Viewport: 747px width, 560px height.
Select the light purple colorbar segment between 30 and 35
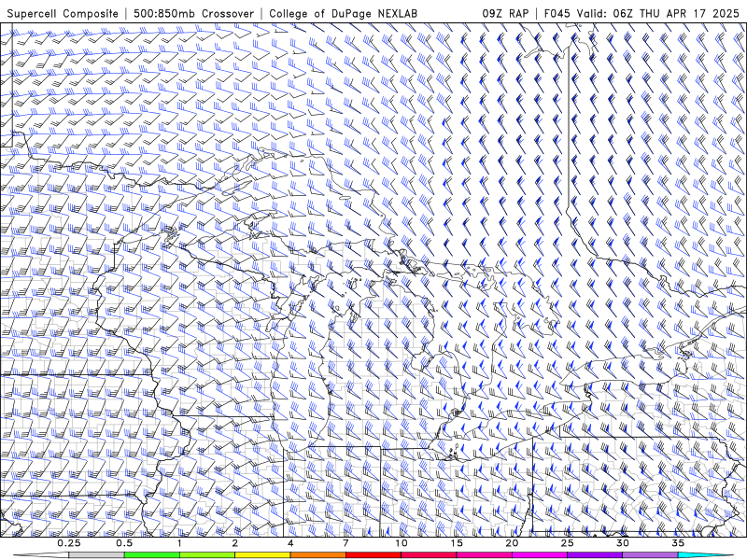point(650,555)
